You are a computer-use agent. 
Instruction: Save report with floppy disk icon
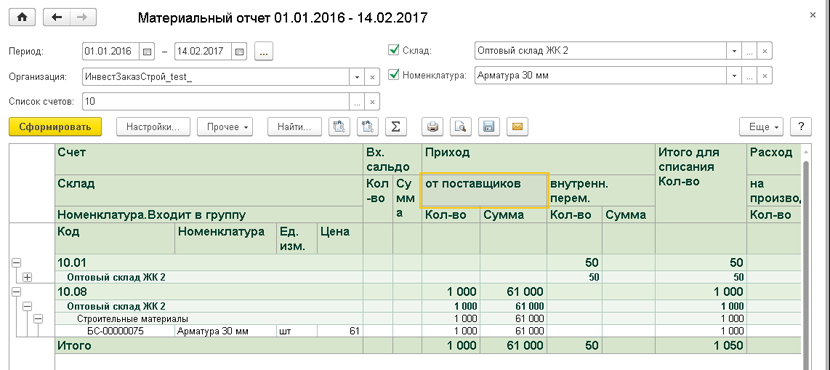click(x=489, y=127)
